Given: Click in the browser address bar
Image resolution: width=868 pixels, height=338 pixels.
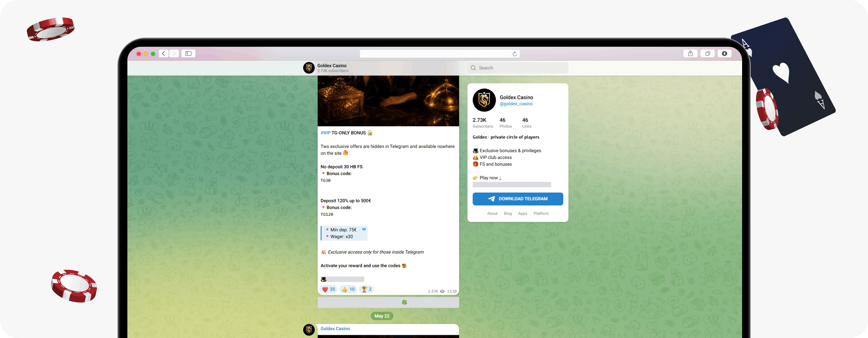Looking at the screenshot, I should 440,54.
